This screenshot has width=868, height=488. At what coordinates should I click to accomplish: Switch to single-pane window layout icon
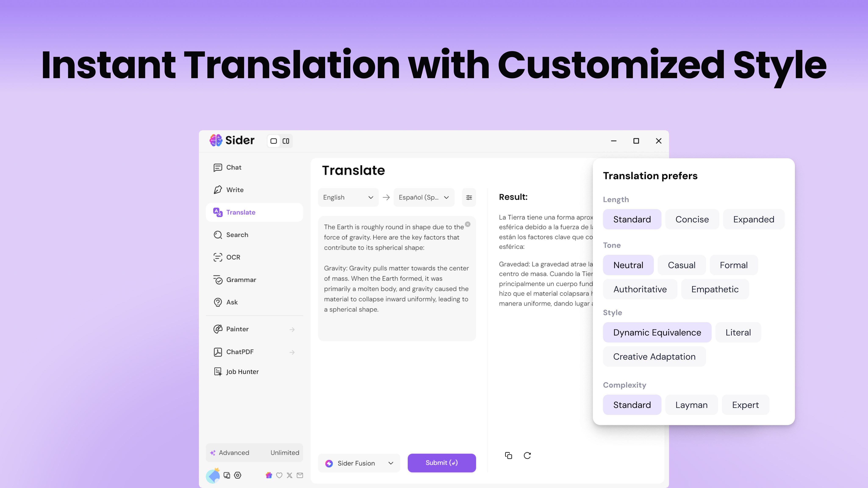coord(274,141)
